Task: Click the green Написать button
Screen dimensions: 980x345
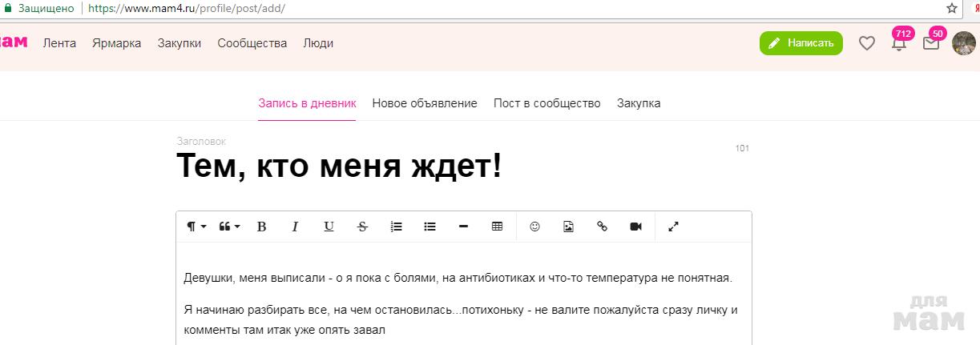Action: 801,43
